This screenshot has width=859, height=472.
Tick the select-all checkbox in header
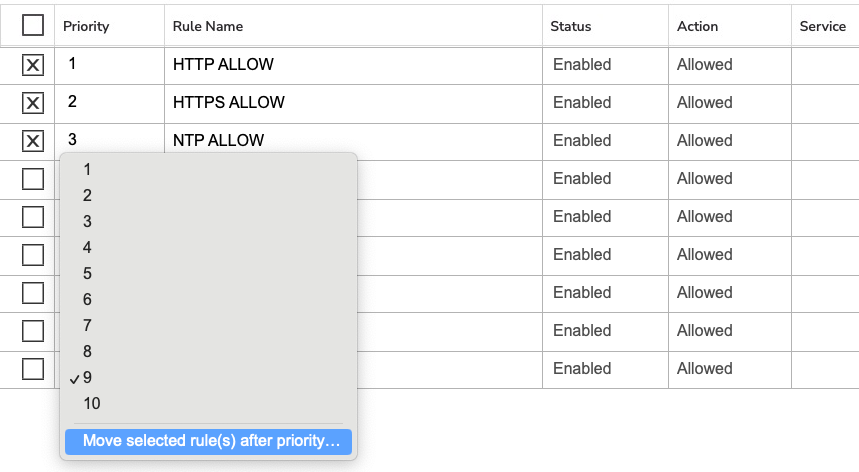point(33,25)
